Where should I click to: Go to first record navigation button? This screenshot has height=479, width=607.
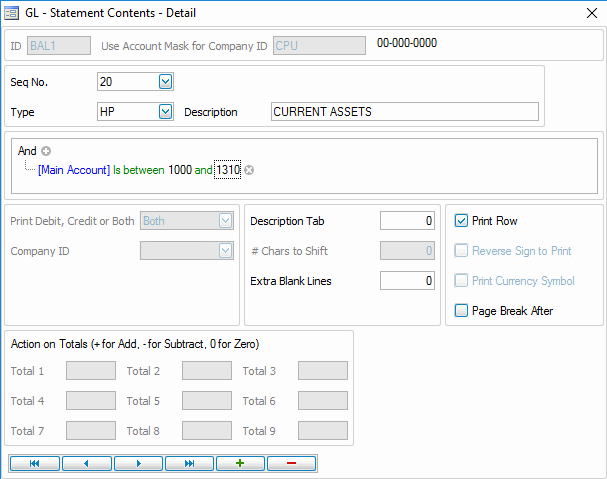[x=35, y=463]
